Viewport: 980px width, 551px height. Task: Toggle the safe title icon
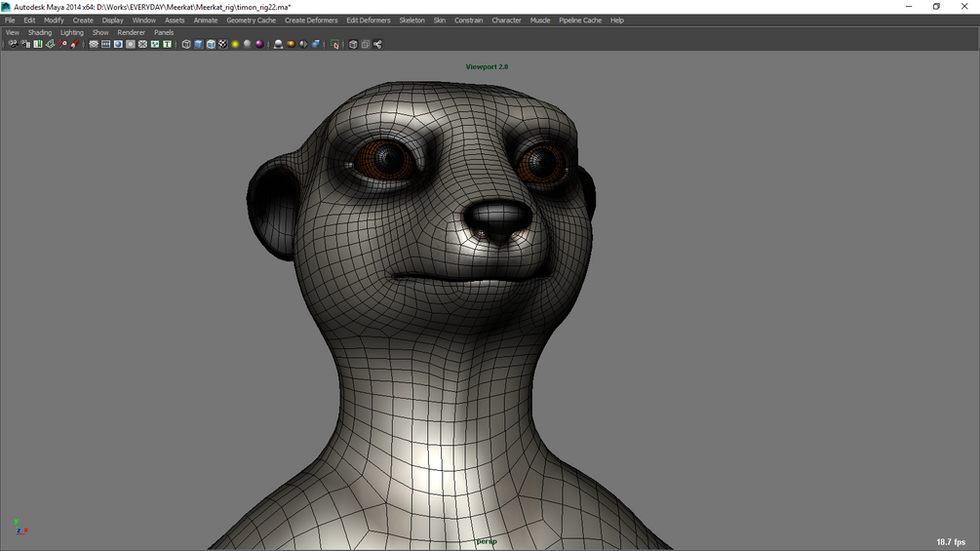(167, 44)
